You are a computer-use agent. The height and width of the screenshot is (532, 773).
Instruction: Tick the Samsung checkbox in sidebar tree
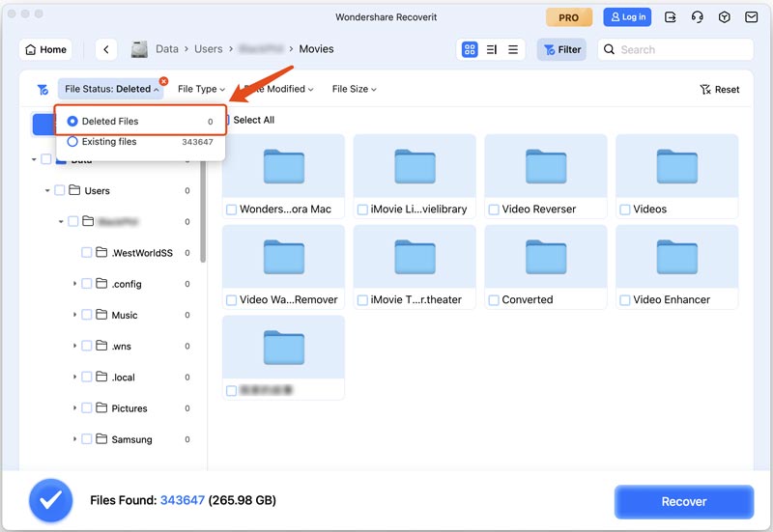(x=87, y=439)
